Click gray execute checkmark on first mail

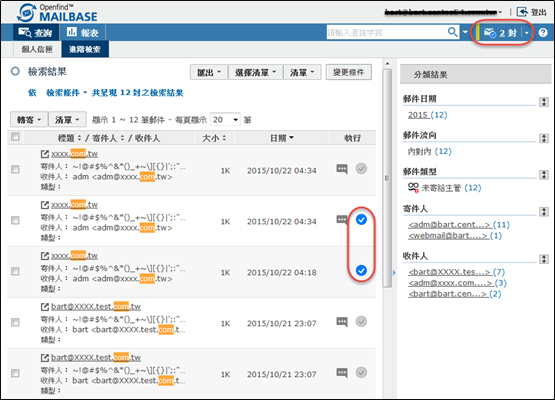[361, 169]
